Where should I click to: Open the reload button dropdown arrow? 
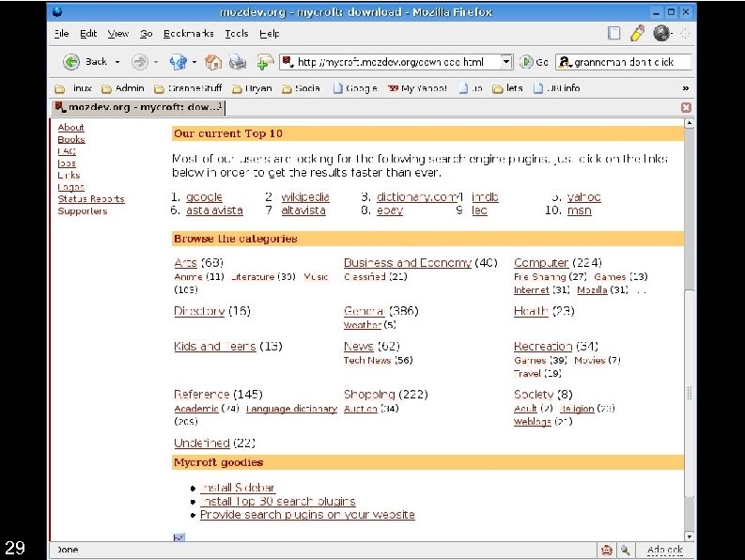(194, 62)
